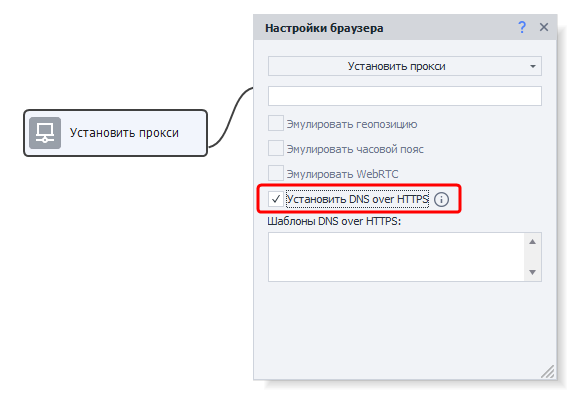Click the resize grip in panel corner

click(548, 371)
